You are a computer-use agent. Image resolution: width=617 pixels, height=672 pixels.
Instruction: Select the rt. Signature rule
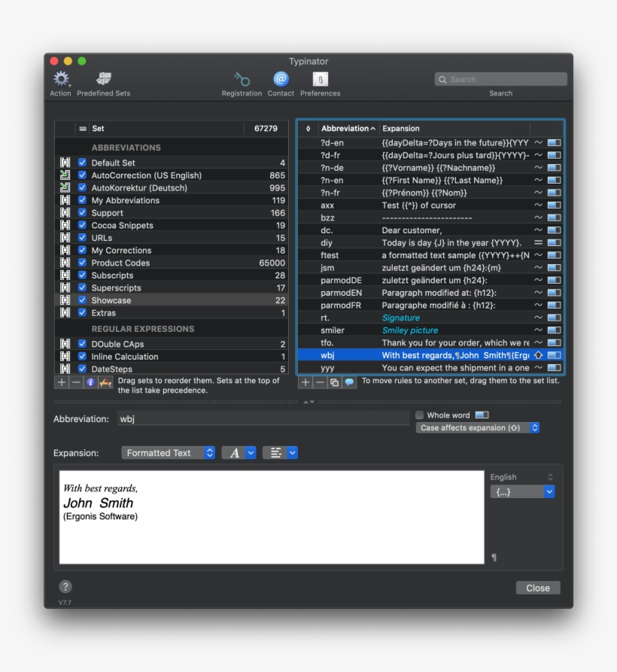coord(430,318)
